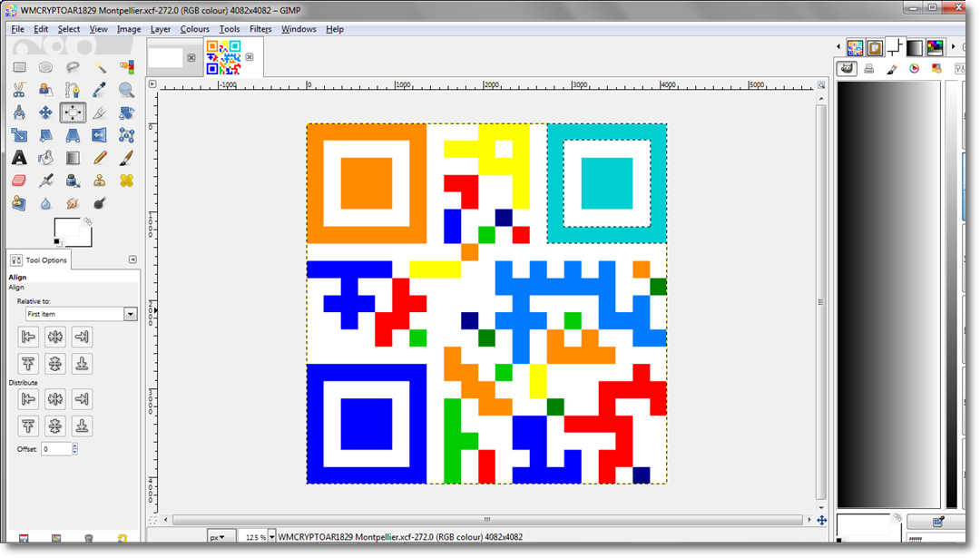The image size is (980, 558).
Task: Select the Cage Transform tool
Action: pyautogui.click(x=126, y=135)
